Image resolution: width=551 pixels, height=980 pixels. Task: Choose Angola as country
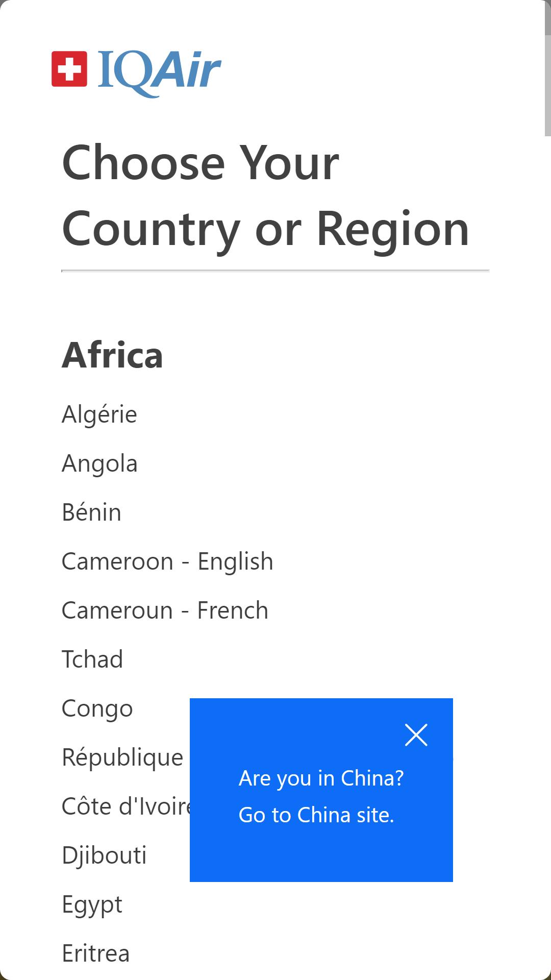(x=99, y=463)
